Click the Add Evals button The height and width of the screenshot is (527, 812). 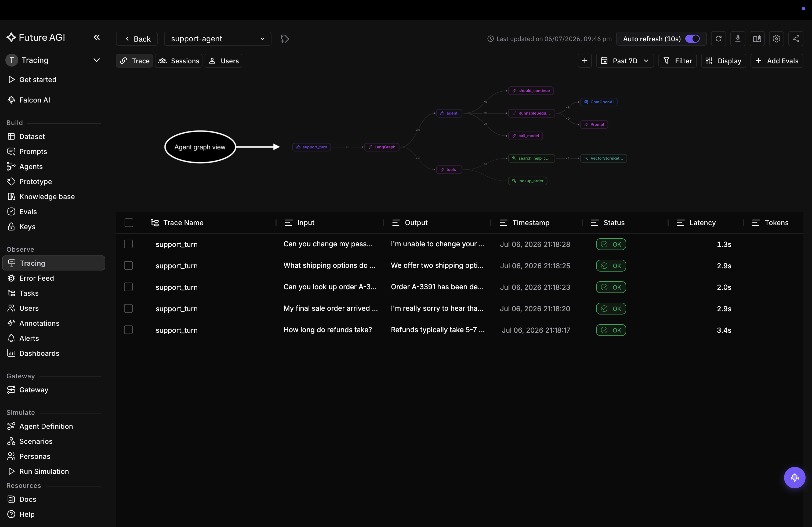tap(777, 61)
